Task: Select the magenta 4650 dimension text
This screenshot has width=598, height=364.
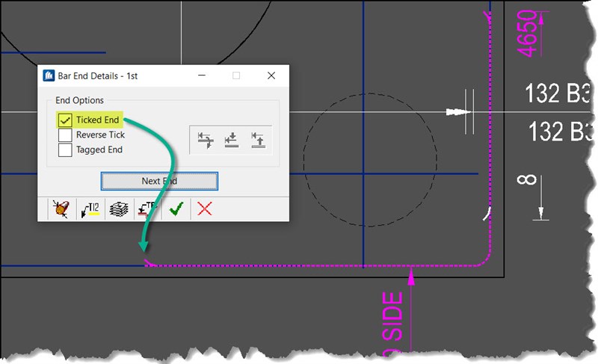Action: pos(527,34)
